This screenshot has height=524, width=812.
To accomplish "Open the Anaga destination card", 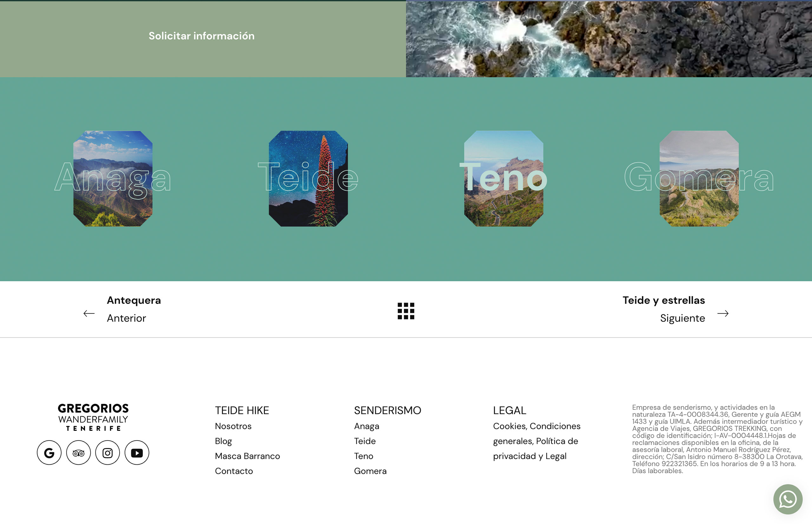I will (113, 179).
